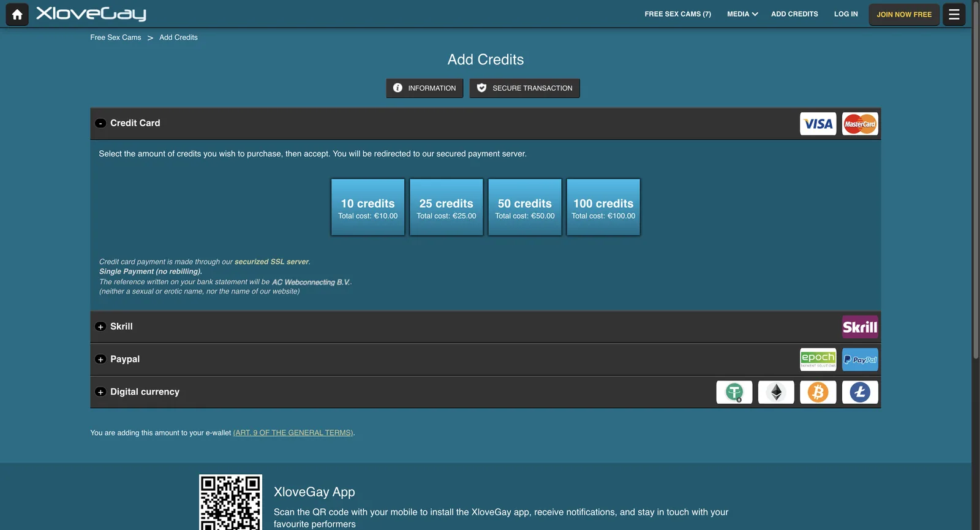Expand the Paypal payment section
This screenshot has width=980, height=530.
[100, 359]
